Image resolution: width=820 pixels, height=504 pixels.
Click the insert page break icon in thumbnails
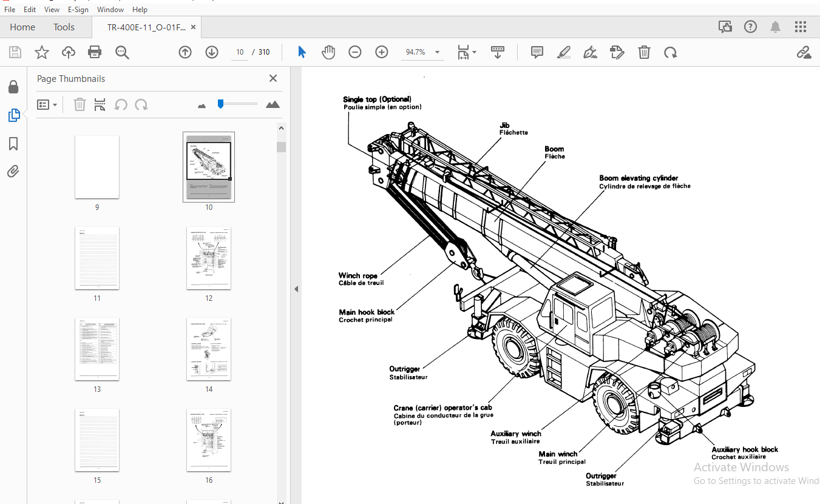[100, 104]
